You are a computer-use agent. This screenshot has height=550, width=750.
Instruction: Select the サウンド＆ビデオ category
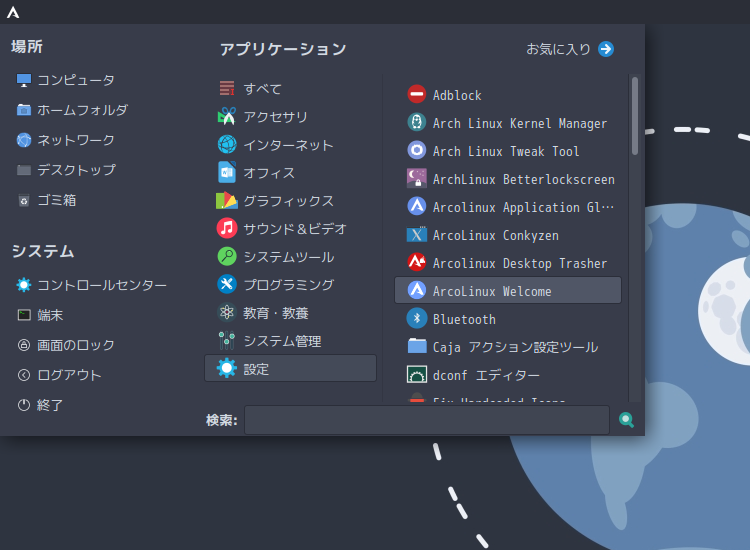pyautogui.click(x=291, y=229)
